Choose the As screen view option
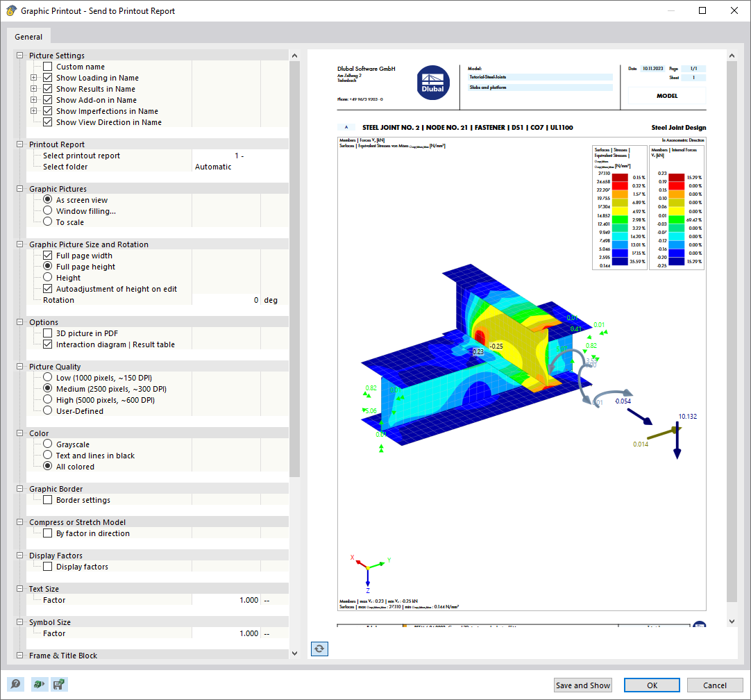The height and width of the screenshot is (700, 751). coord(48,199)
